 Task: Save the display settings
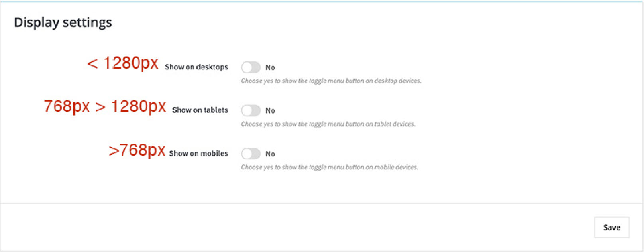[612, 227]
